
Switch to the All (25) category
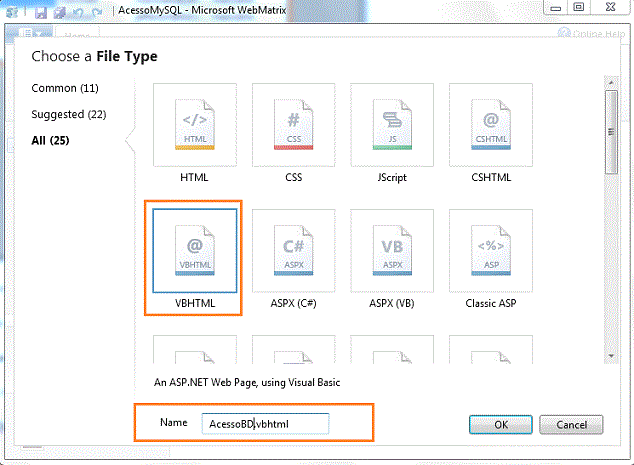coord(51,140)
